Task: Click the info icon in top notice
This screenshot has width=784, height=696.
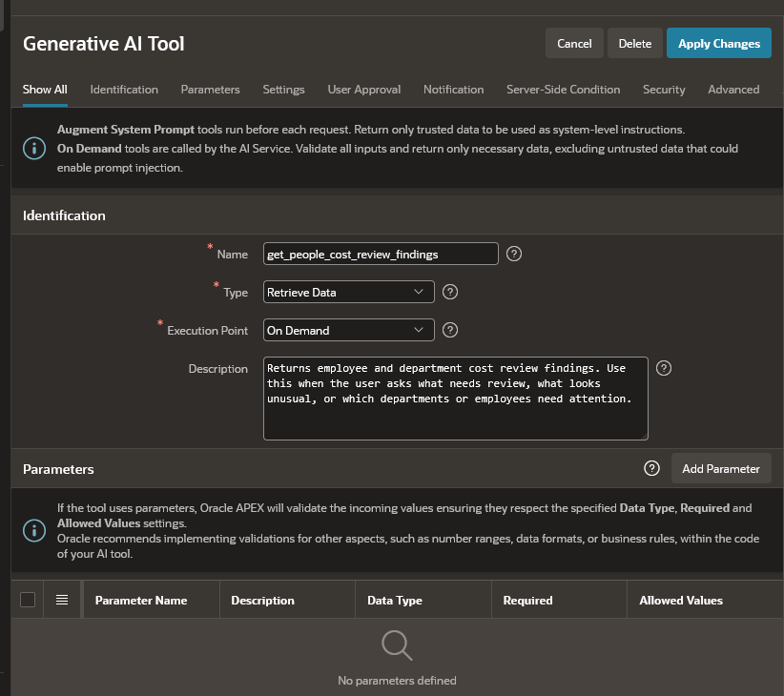Action: coord(34,149)
